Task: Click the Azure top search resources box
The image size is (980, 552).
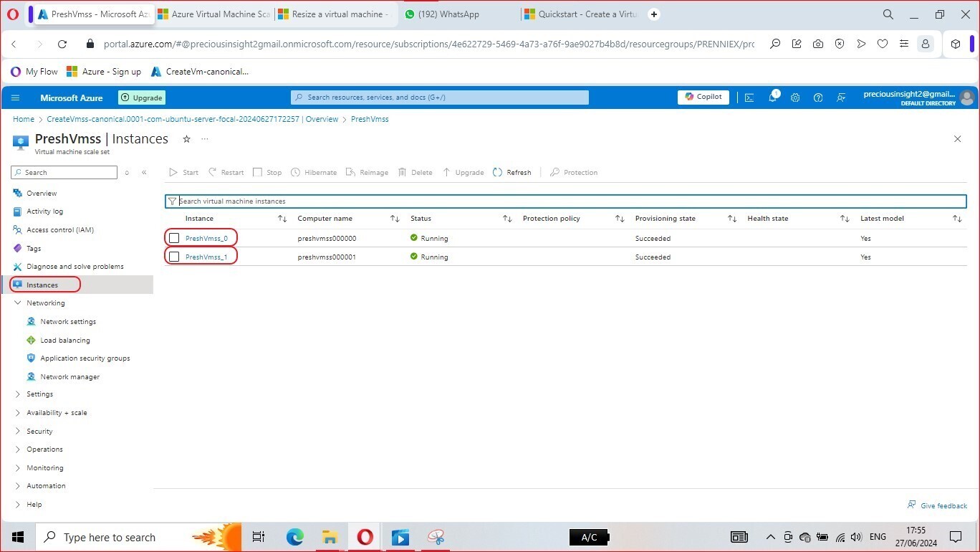Action: pos(440,97)
